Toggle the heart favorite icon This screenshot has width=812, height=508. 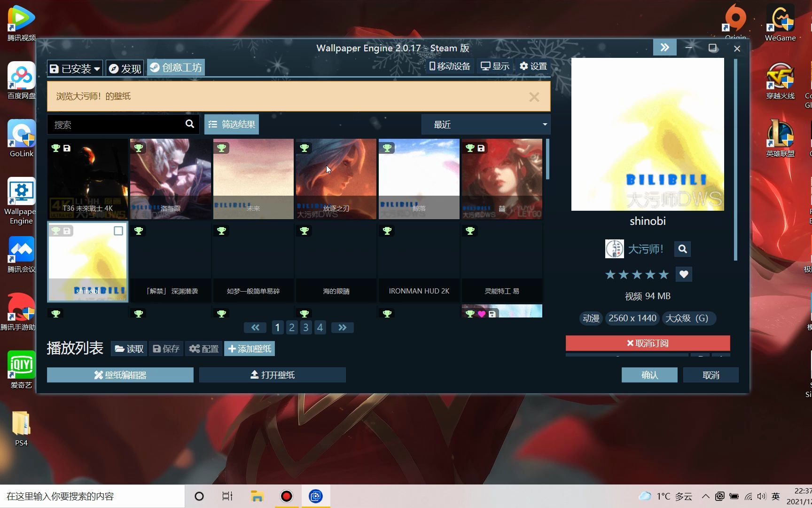[684, 274]
